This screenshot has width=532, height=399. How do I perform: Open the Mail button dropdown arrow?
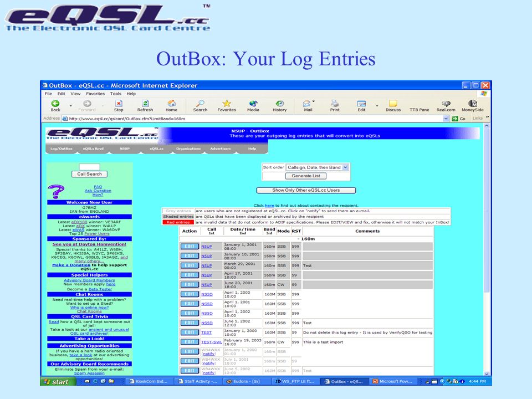tap(314, 101)
